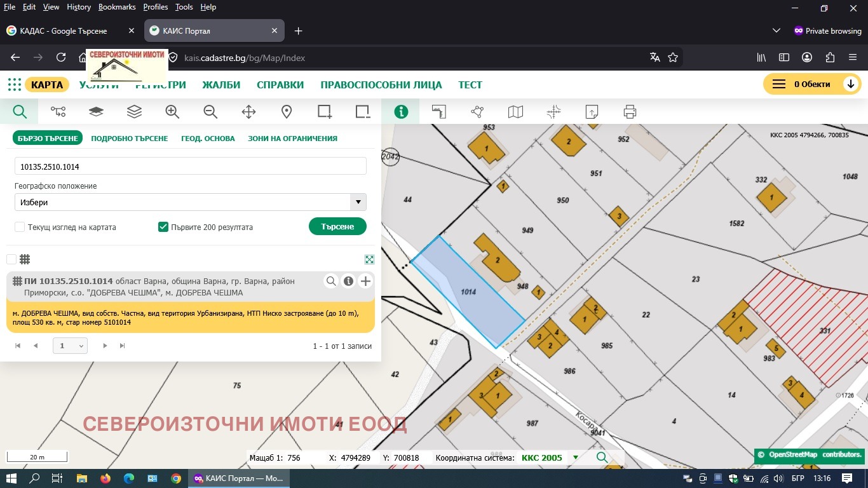
Task: Select the info tool on the map toolbar
Action: point(401,111)
